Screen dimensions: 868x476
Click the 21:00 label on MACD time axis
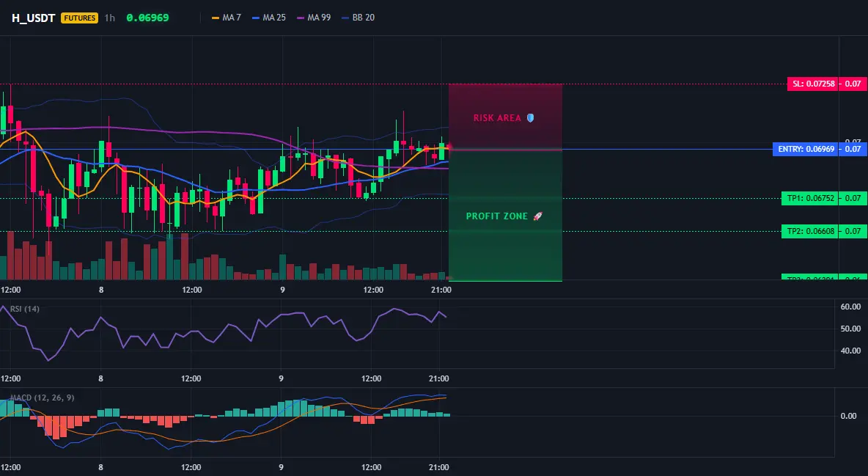click(439, 467)
